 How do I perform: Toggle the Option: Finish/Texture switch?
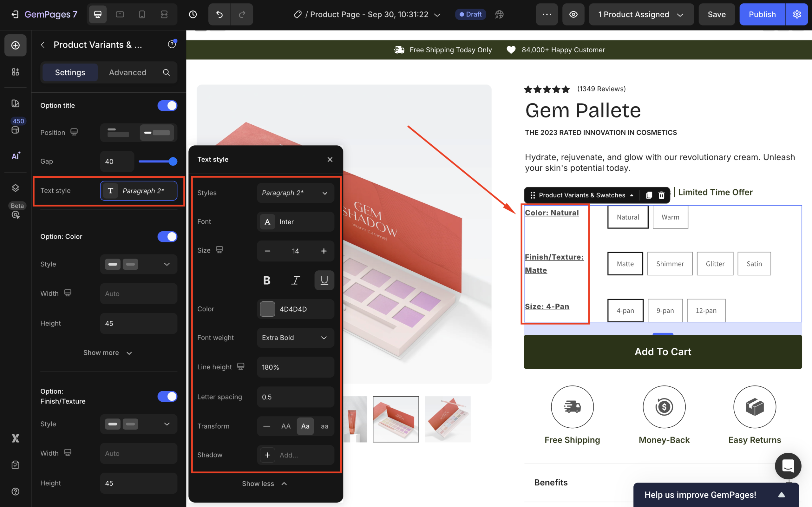[167, 396]
